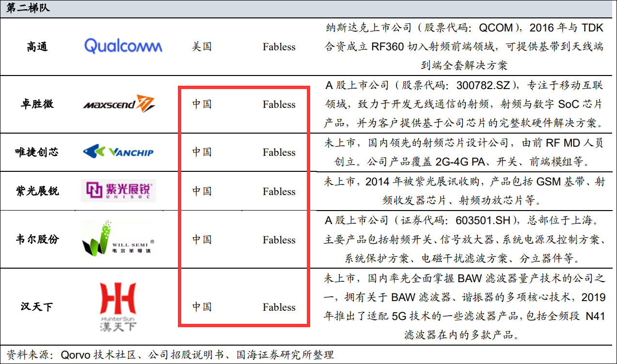The width and height of the screenshot is (617, 364).
Task: Click 中国 in the 卓胜微 row
Action: tap(202, 104)
